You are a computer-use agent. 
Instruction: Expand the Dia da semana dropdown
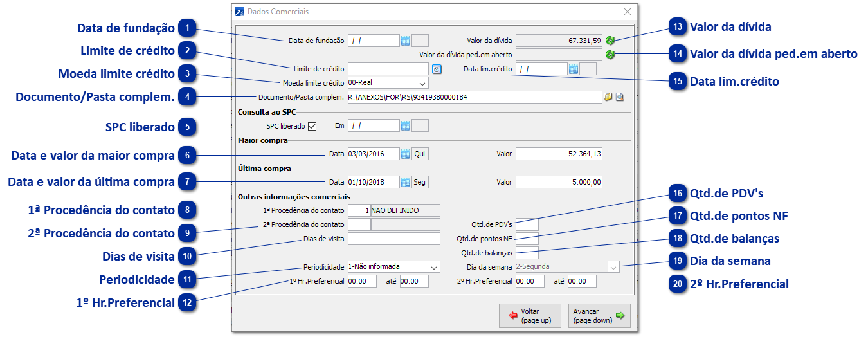(613, 266)
